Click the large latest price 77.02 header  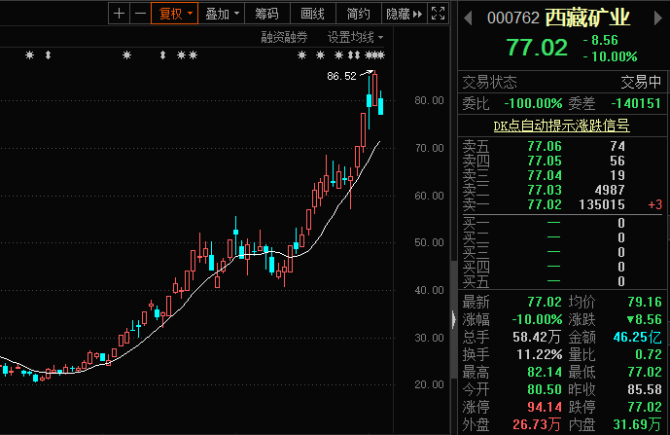537,47
